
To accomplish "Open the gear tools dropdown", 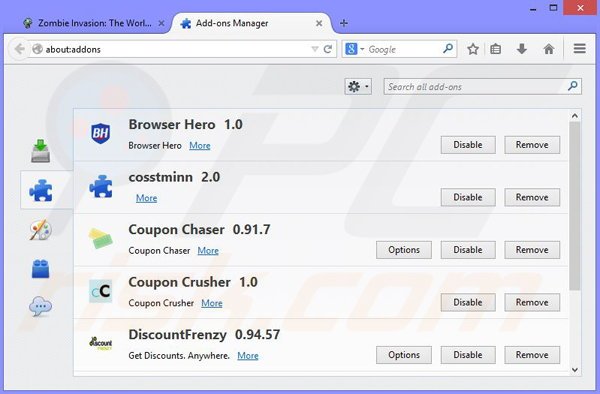I will 358,86.
